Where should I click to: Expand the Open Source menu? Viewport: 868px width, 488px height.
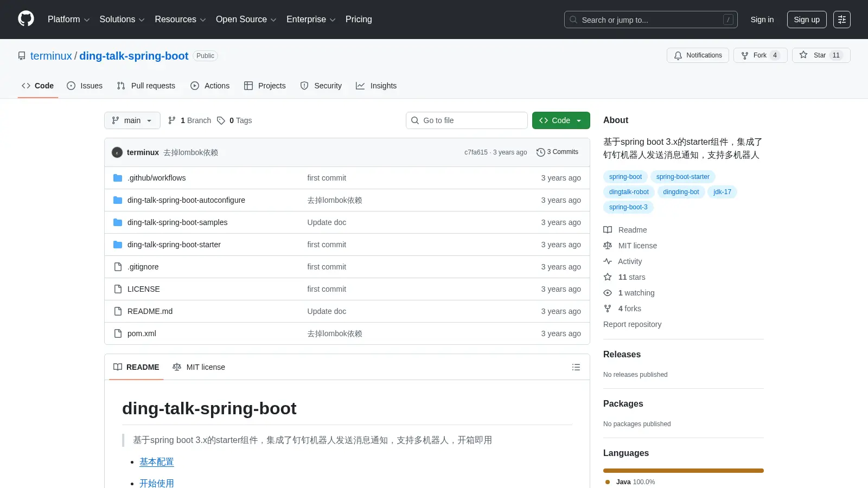[x=246, y=20]
